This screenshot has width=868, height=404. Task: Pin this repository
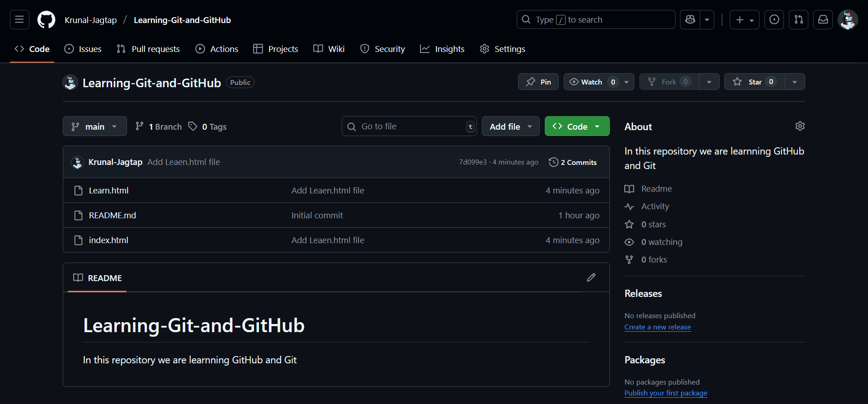[538, 82]
